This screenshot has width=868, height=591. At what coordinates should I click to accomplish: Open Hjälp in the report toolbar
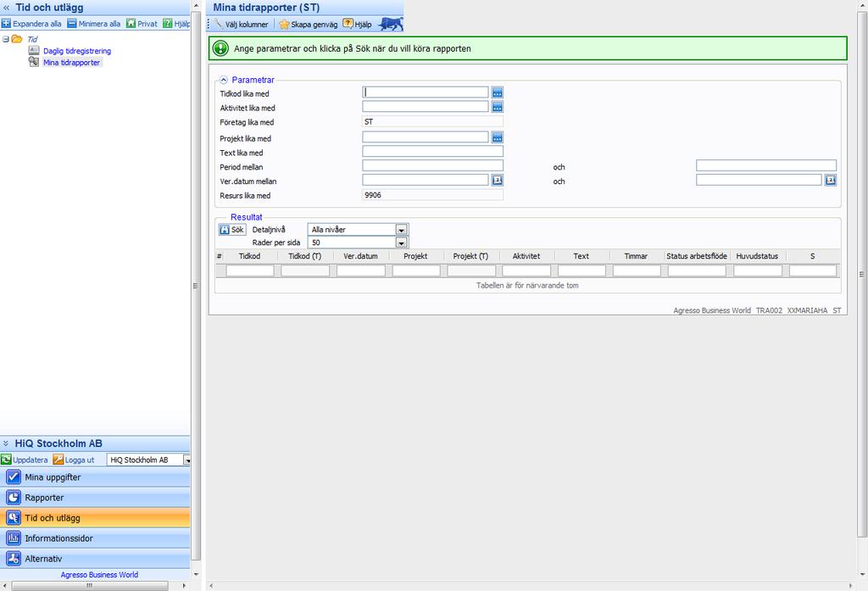[x=357, y=25]
